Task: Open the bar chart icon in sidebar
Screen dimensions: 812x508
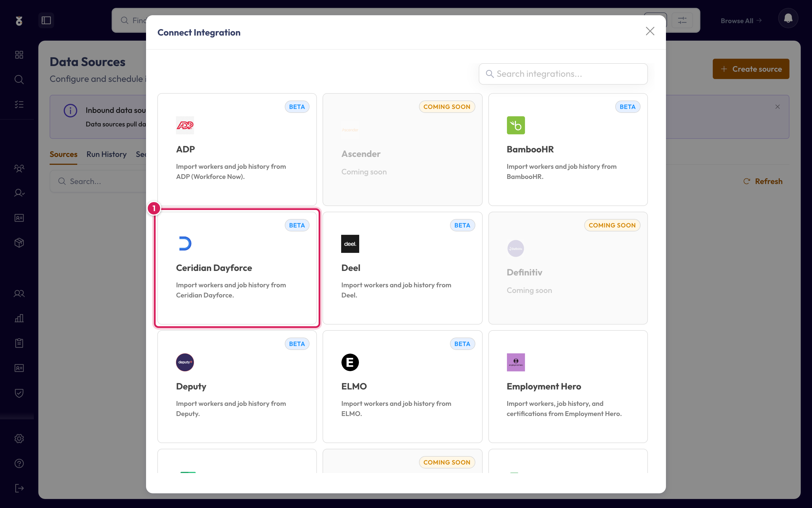Action: pos(19,319)
